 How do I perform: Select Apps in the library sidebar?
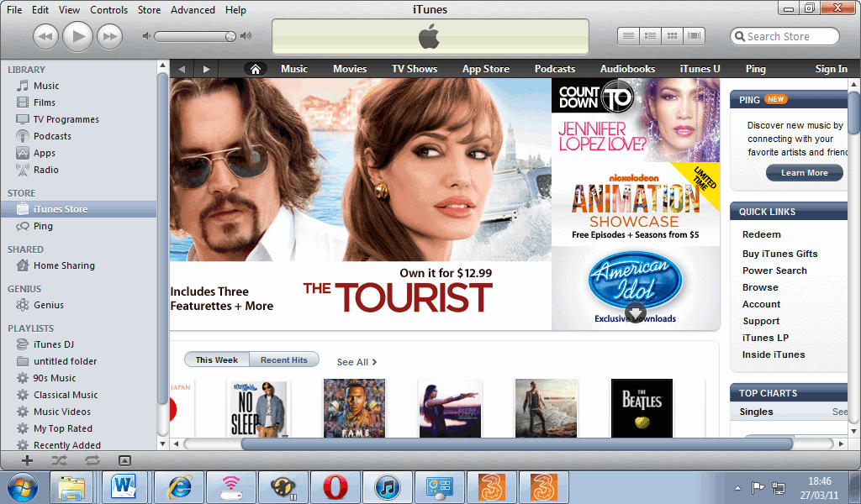(44, 154)
